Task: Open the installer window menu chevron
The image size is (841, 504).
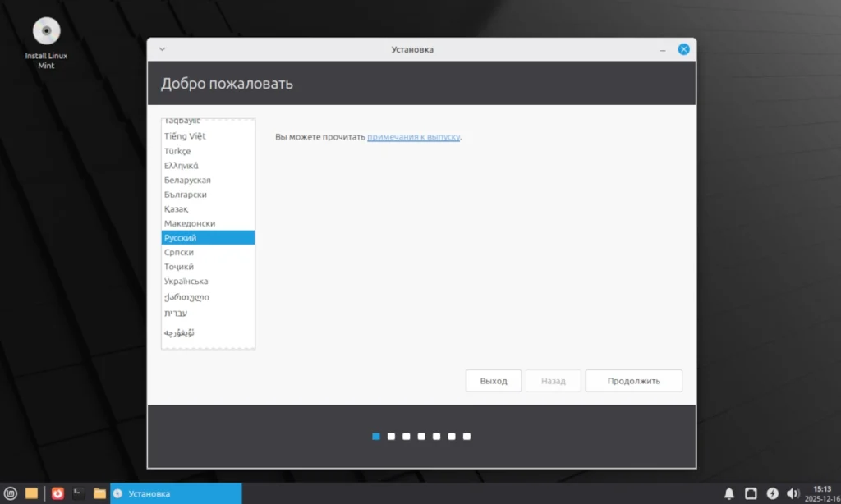Action: [162, 49]
